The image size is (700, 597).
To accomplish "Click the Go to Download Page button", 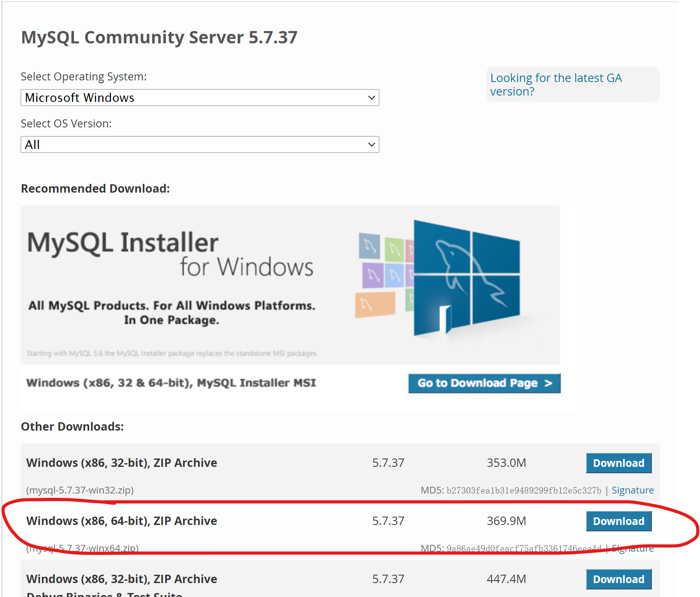I will [484, 383].
